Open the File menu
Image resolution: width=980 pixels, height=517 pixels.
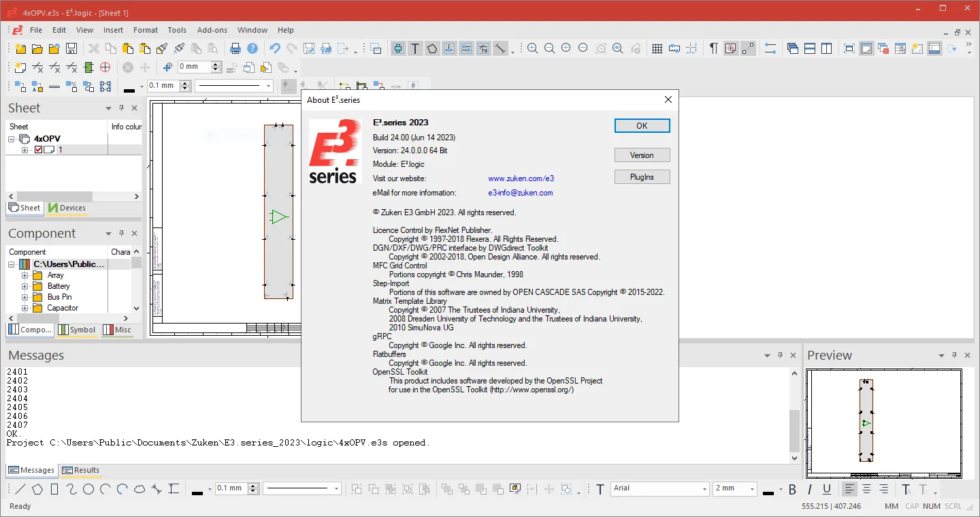point(36,30)
